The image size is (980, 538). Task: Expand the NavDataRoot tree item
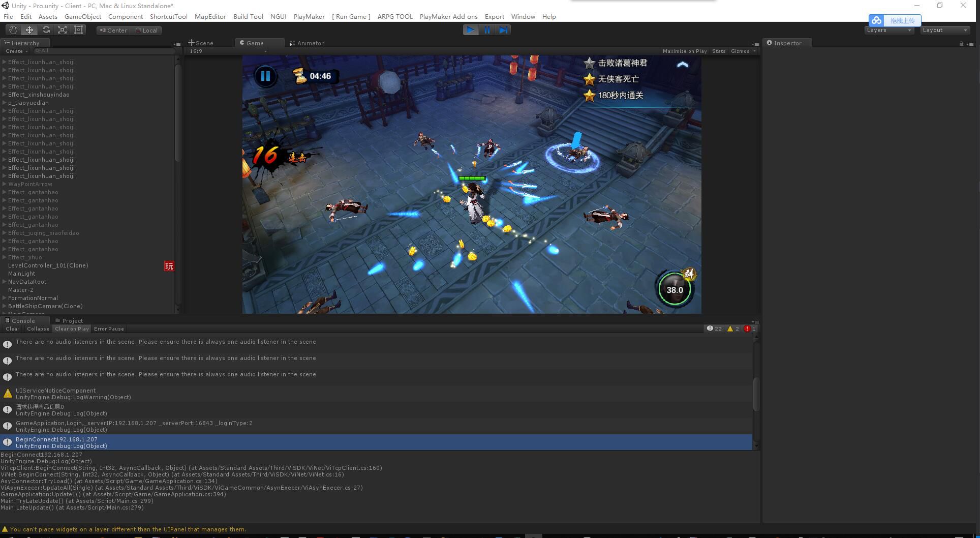click(5, 282)
